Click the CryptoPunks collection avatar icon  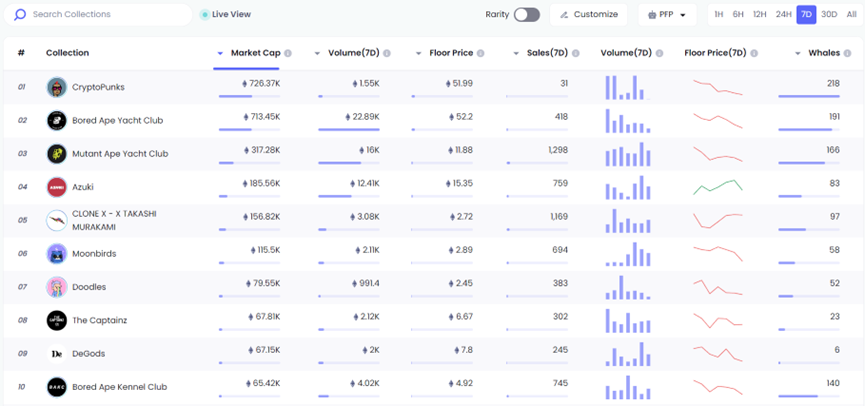[x=57, y=87]
